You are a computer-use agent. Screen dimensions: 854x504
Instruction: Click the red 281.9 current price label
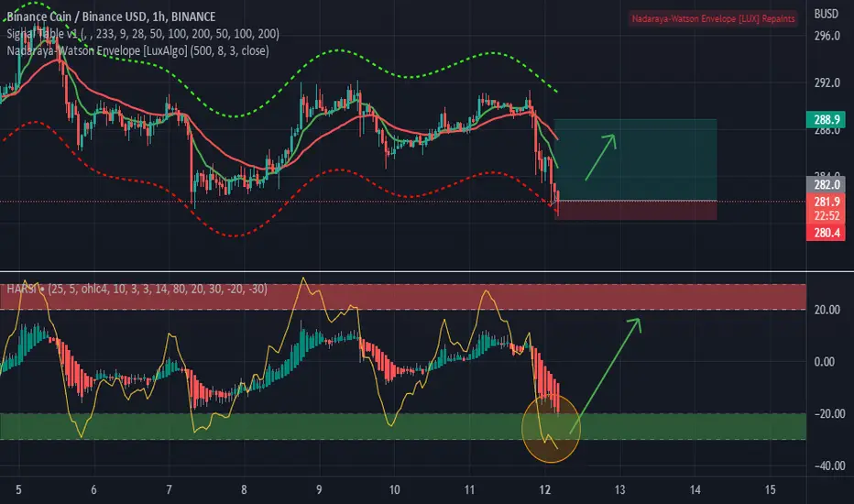point(826,202)
